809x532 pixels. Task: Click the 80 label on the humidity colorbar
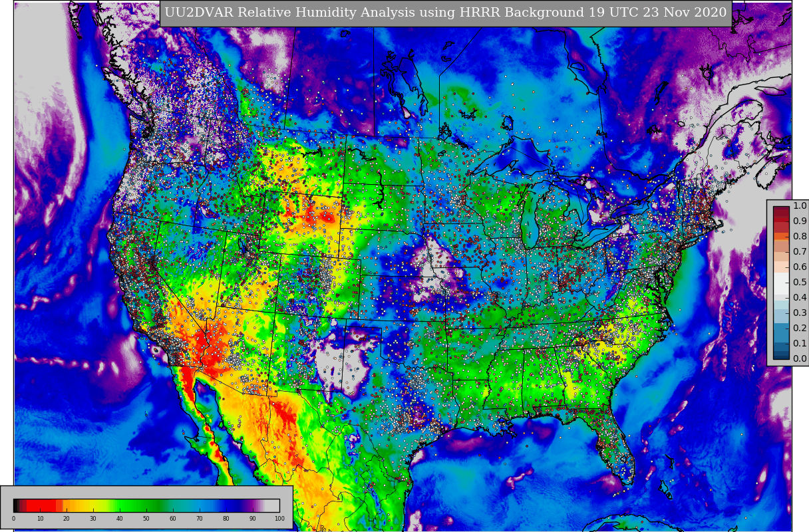[226, 519]
